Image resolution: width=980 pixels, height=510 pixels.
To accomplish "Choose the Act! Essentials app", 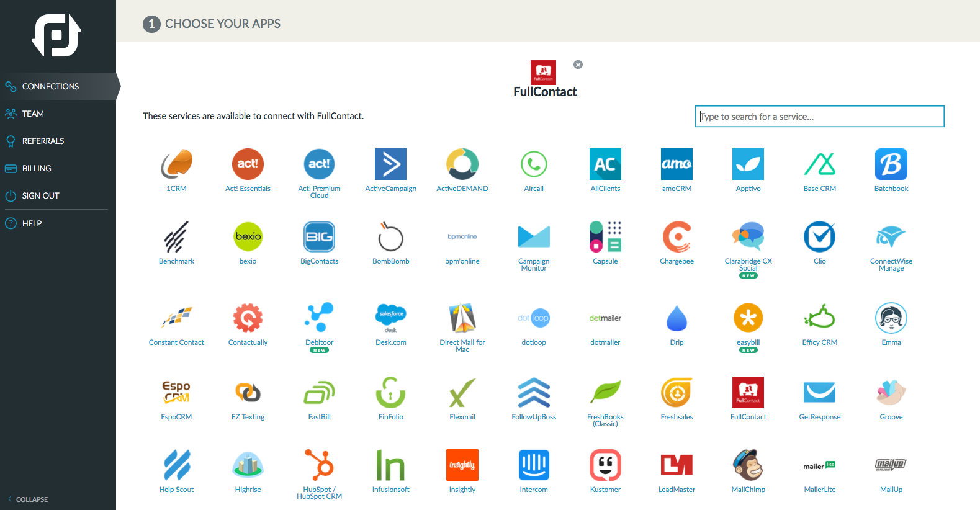I will pyautogui.click(x=248, y=164).
